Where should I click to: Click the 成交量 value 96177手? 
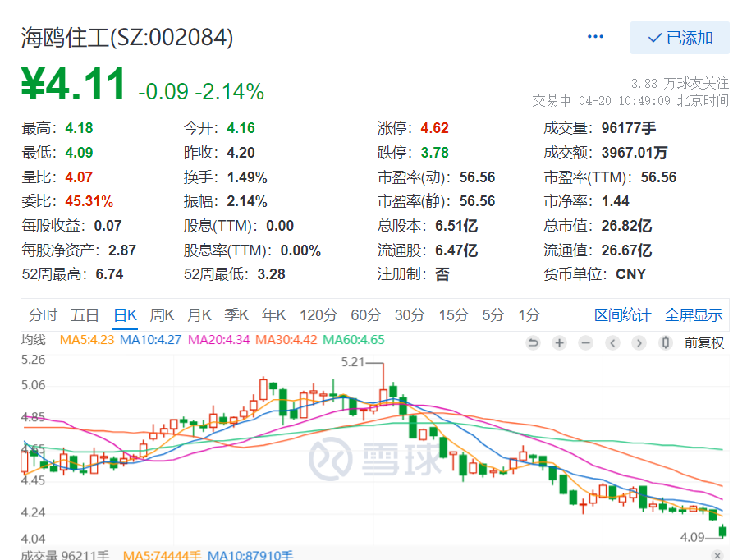[x=629, y=128]
